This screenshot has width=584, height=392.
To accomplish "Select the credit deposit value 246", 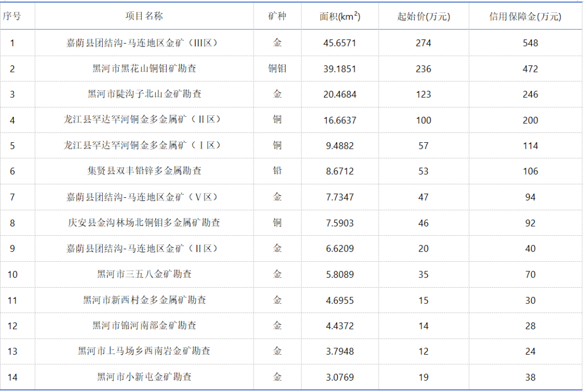I will click(x=530, y=95).
